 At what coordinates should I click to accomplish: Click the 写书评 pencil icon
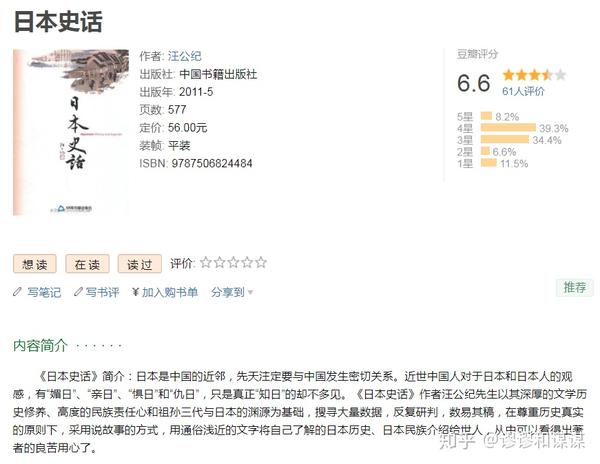click(x=76, y=292)
